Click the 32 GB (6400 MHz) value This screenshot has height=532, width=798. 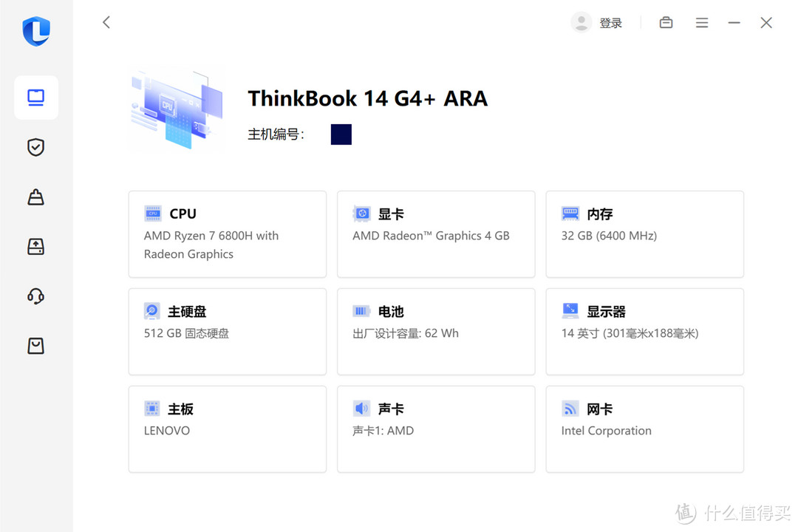609,236
